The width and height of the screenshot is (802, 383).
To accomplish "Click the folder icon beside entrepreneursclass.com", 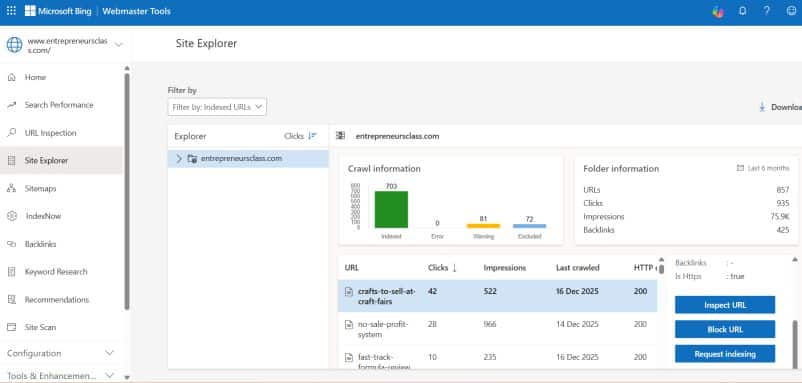I will coord(192,159).
